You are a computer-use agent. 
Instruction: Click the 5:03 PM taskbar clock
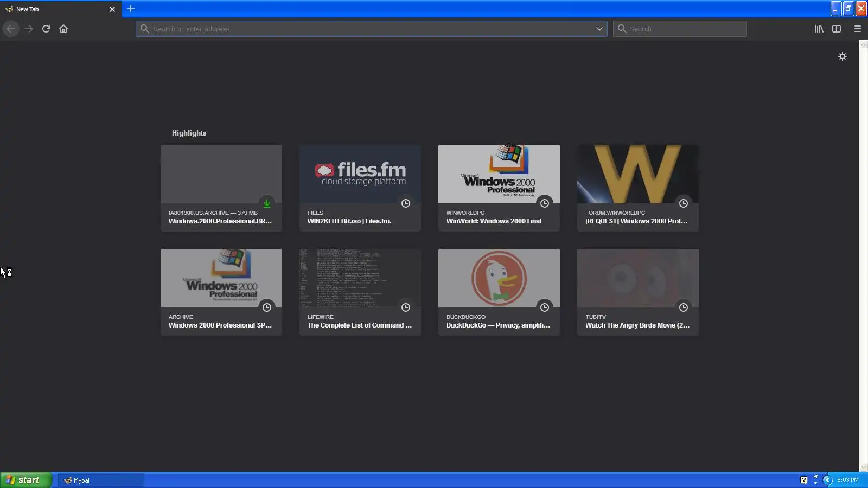coord(848,480)
